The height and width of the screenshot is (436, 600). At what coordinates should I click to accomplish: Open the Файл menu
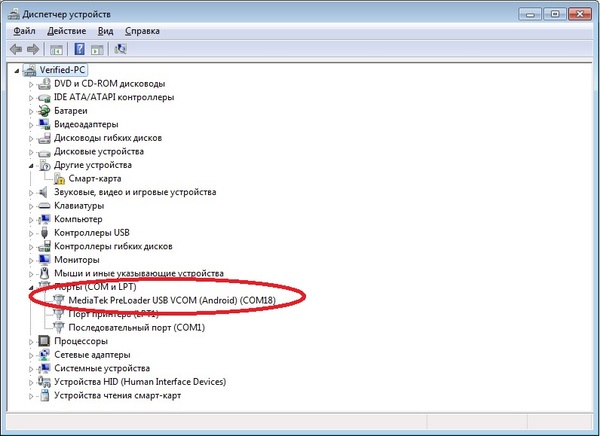pyautogui.click(x=24, y=31)
